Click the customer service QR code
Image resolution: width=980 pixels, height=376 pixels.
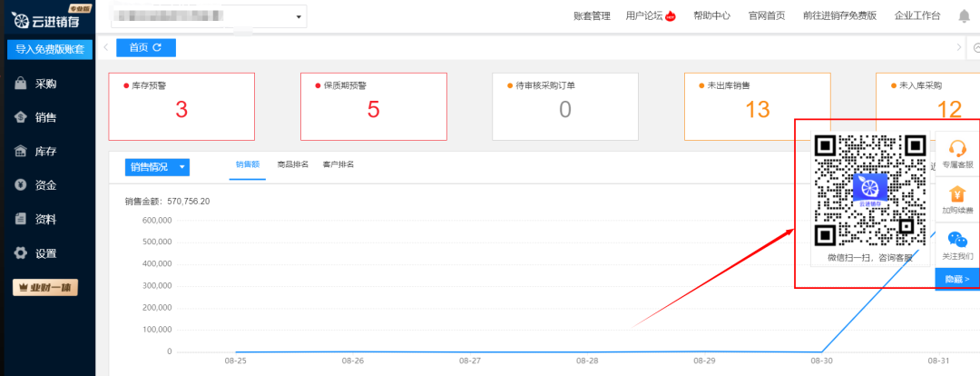pos(870,190)
